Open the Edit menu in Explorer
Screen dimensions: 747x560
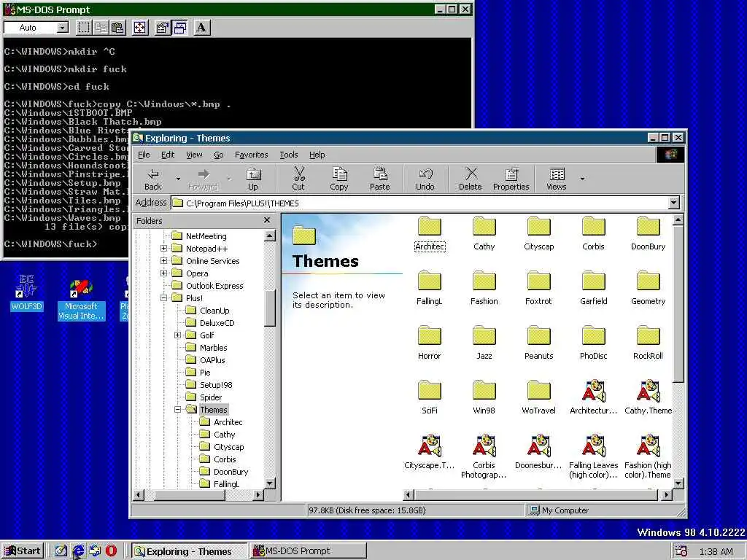(168, 155)
